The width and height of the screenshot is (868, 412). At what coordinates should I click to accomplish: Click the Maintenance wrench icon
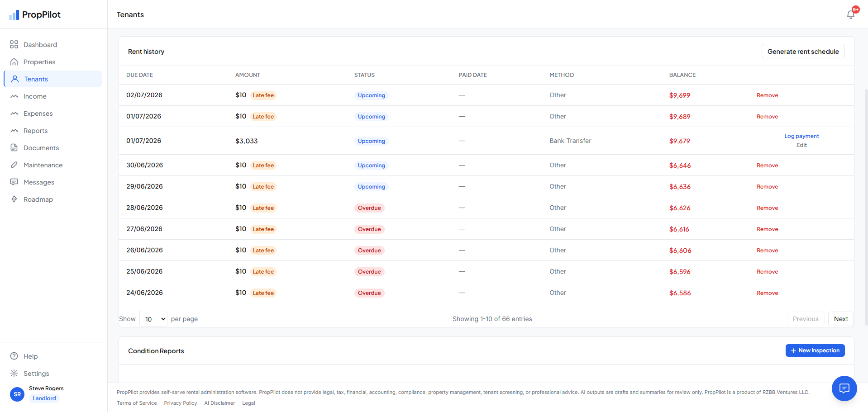click(14, 165)
